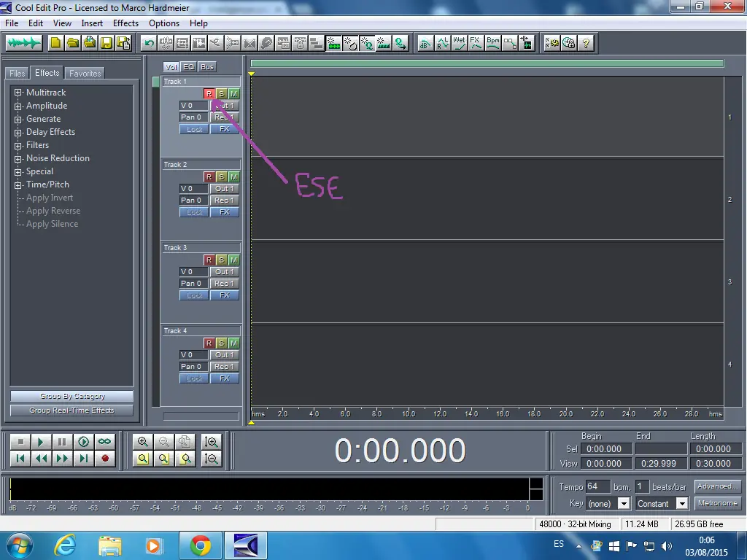Expand Noise Reduction tree node
The width and height of the screenshot is (747, 560).
click(18, 158)
